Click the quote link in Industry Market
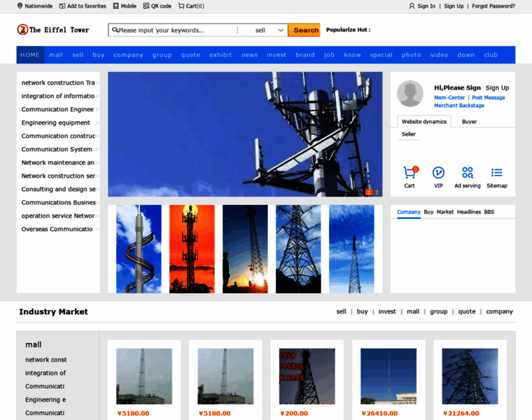The height and width of the screenshot is (420, 532). click(466, 311)
